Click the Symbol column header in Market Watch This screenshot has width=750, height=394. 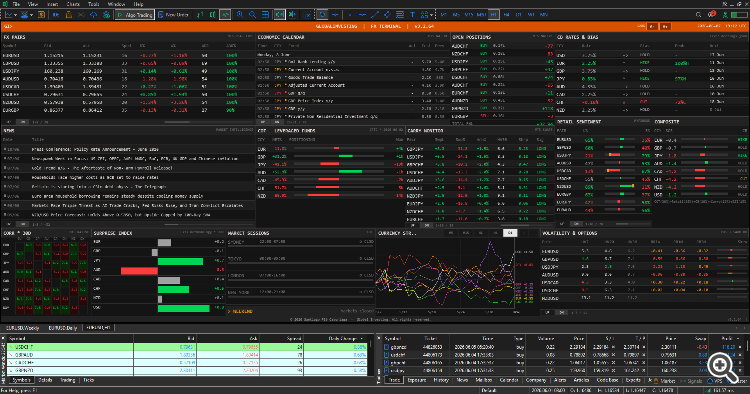(69, 339)
